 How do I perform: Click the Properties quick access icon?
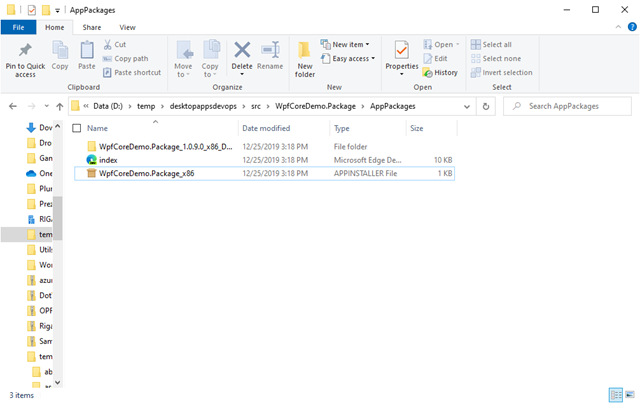point(31,10)
